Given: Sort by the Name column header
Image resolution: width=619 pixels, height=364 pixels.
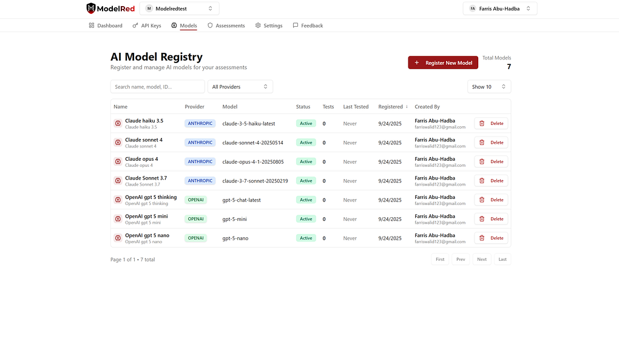Looking at the screenshot, I should pyautogui.click(x=120, y=107).
